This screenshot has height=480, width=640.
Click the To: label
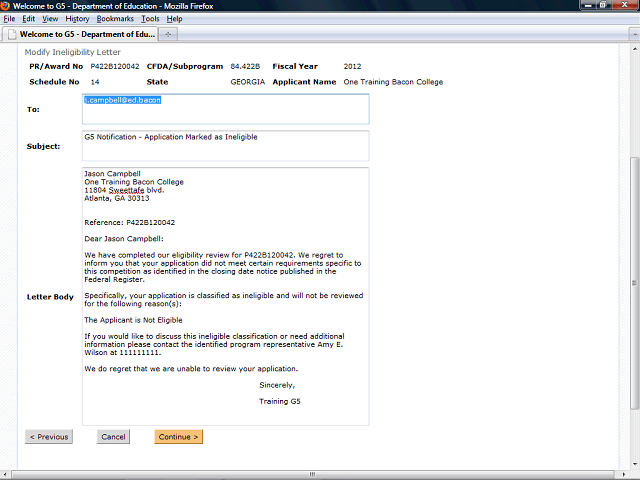click(33, 109)
